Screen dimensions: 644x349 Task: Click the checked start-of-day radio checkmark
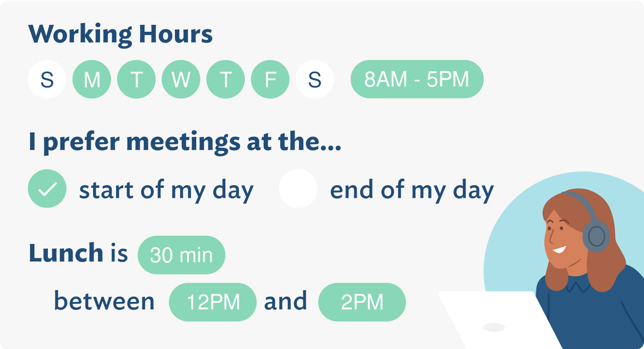tap(47, 188)
